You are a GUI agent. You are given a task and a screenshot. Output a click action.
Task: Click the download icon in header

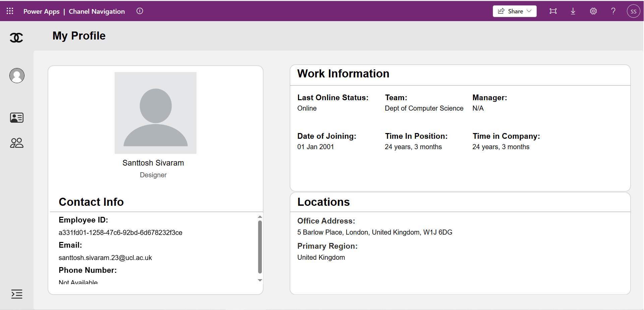pyautogui.click(x=573, y=11)
